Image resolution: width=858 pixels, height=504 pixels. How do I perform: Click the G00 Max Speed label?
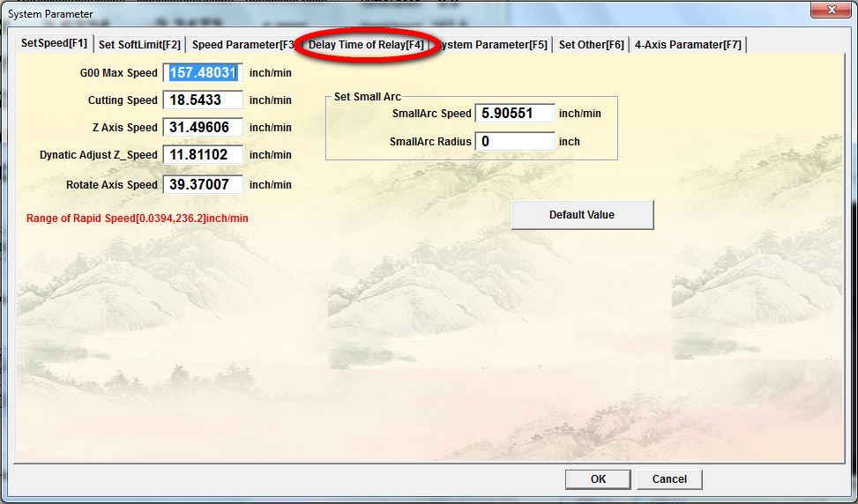(118, 73)
